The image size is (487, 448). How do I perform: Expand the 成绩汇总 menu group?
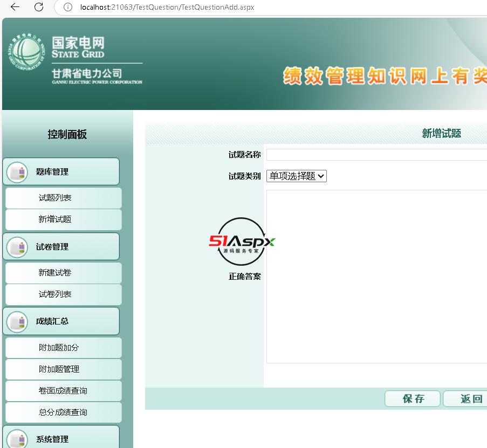click(x=61, y=321)
